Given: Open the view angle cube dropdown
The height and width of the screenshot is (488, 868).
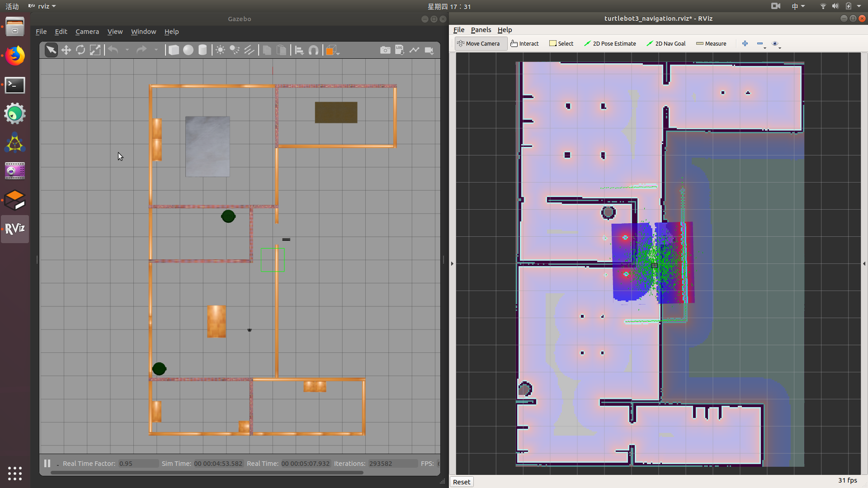Looking at the screenshot, I should click(333, 50).
